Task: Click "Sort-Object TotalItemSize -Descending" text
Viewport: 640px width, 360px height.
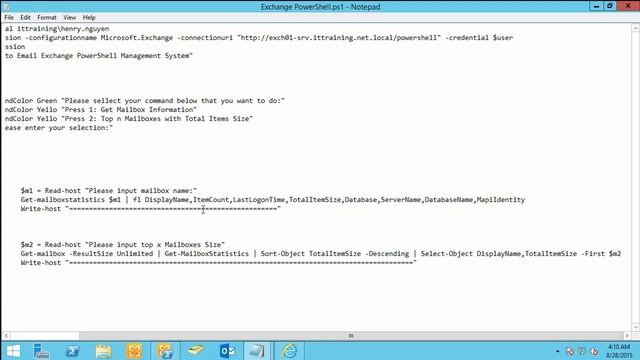Action: click(335, 253)
